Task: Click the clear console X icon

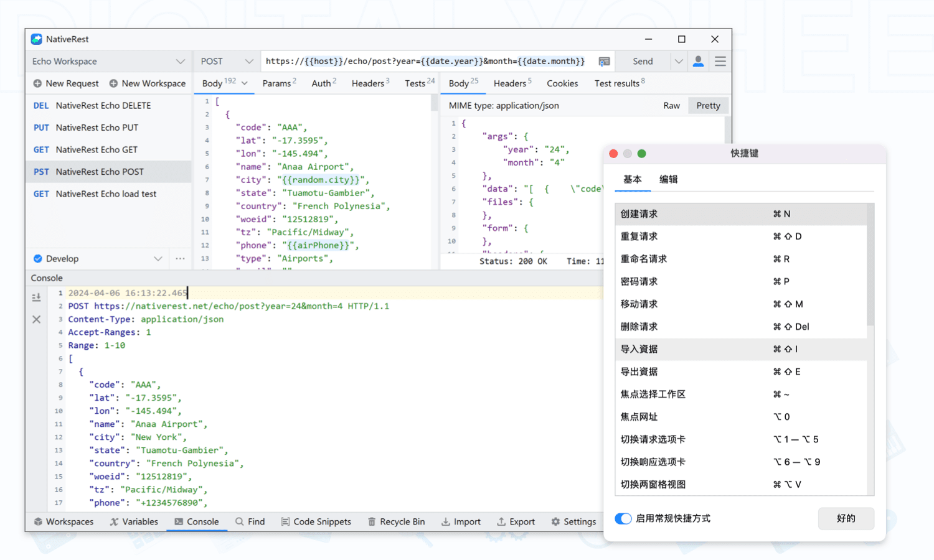Action: [x=37, y=319]
